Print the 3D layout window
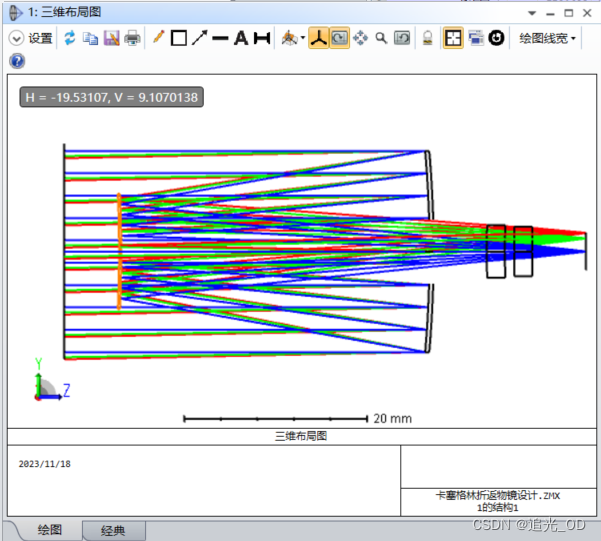This screenshot has height=541, width=601. click(133, 38)
